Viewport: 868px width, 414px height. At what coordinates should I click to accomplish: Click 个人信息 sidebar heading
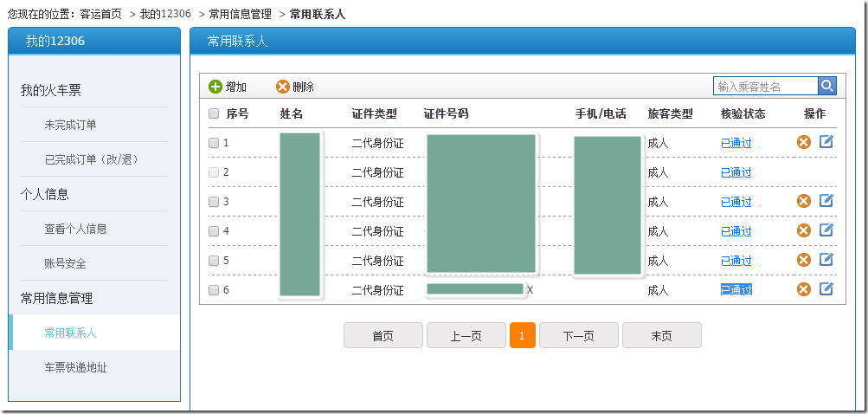[x=45, y=195]
